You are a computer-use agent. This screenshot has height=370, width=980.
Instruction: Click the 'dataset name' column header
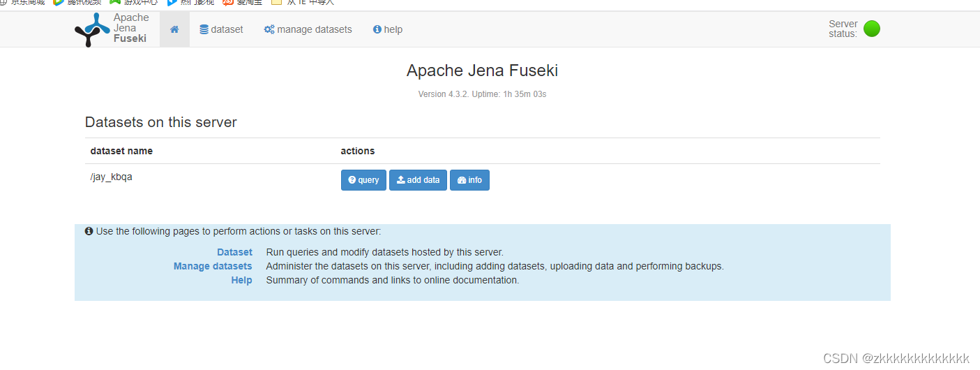click(121, 151)
